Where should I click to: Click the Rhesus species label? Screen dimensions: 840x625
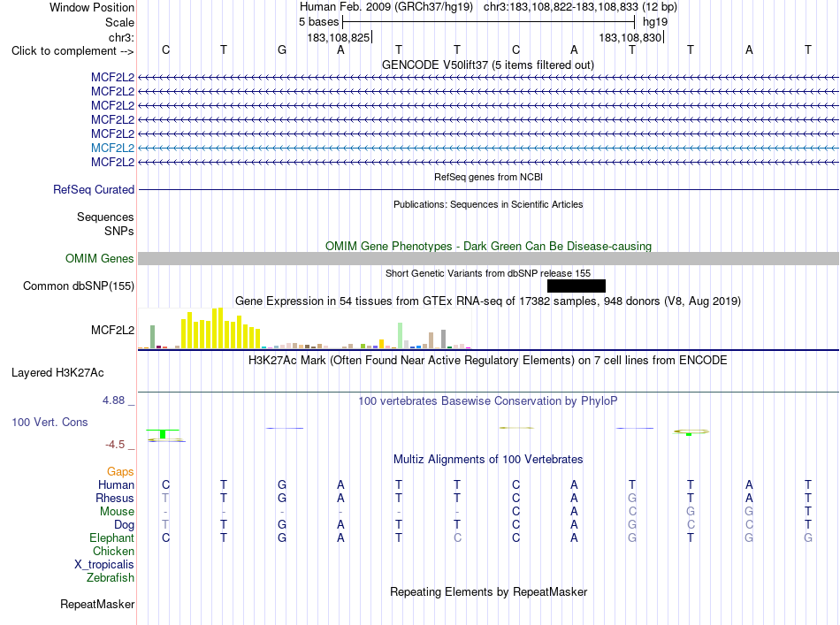click(x=115, y=498)
